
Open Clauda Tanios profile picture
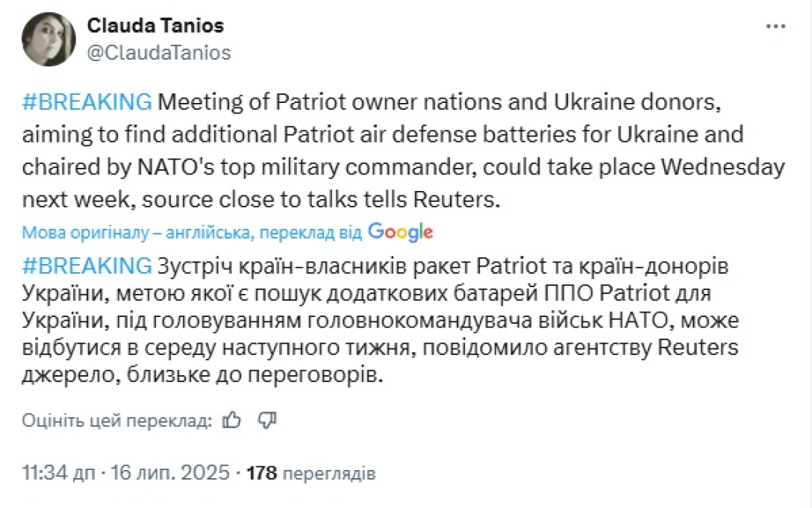pyautogui.click(x=49, y=39)
